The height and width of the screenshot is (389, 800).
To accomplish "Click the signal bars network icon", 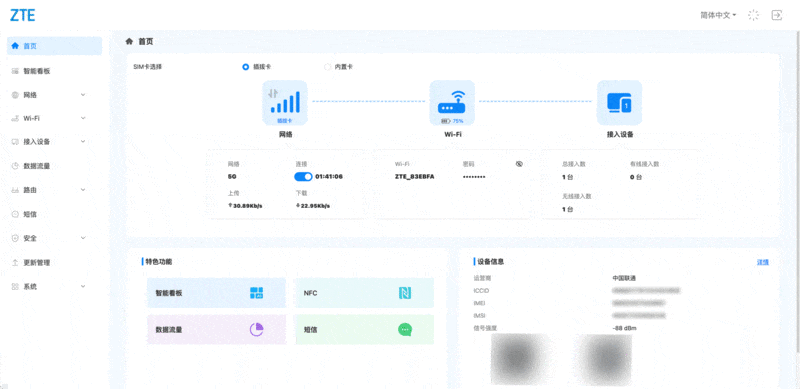I will coord(285,103).
